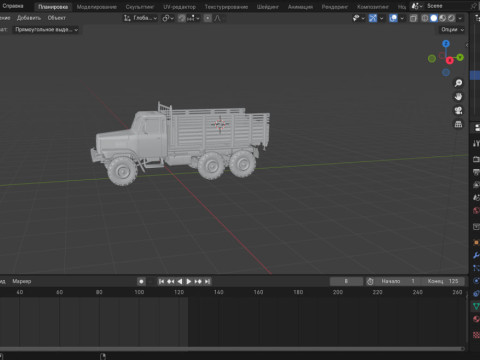Image resolution: width=480 pixels, height=360 pixels.
Task: Open the Рендеринг workspace tab
Action: tap(335, 7)
